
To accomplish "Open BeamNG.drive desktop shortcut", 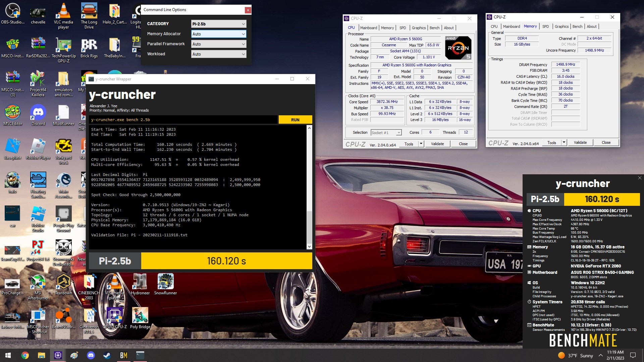I will (x=63, y=318).
